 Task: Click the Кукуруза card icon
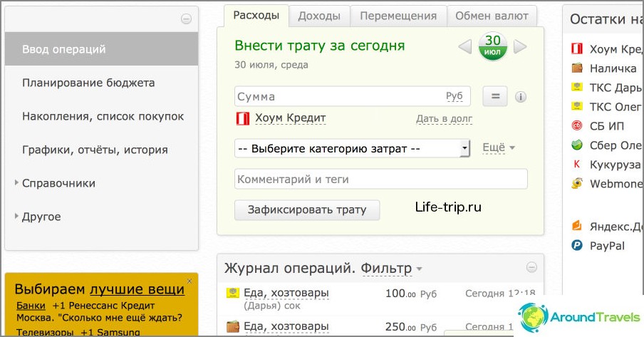pyautogui.click(x=577, y=164)
